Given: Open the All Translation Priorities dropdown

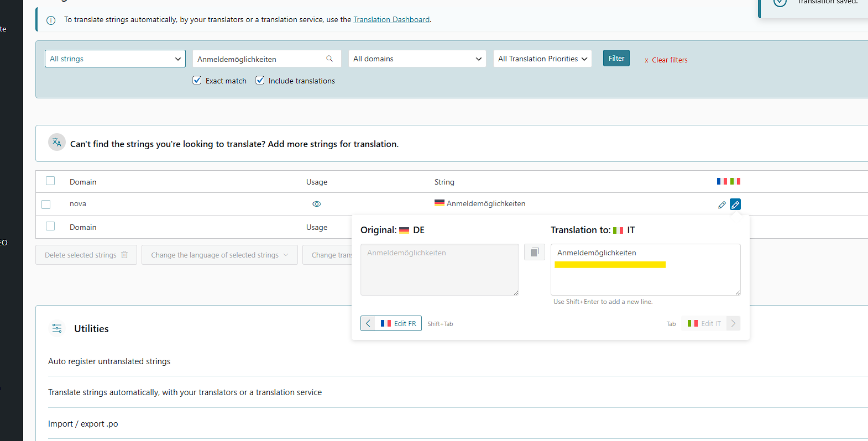Looking at the screenshot, I should click(542, 59).
